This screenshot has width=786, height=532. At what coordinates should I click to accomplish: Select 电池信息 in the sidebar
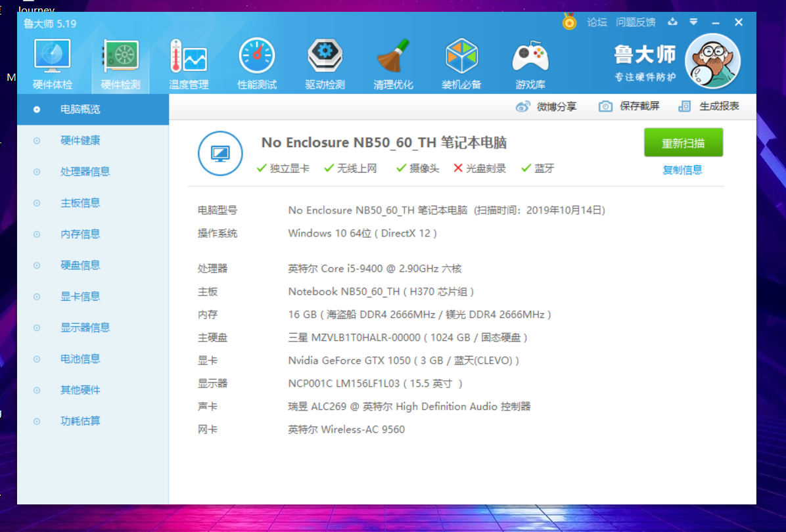93,359
